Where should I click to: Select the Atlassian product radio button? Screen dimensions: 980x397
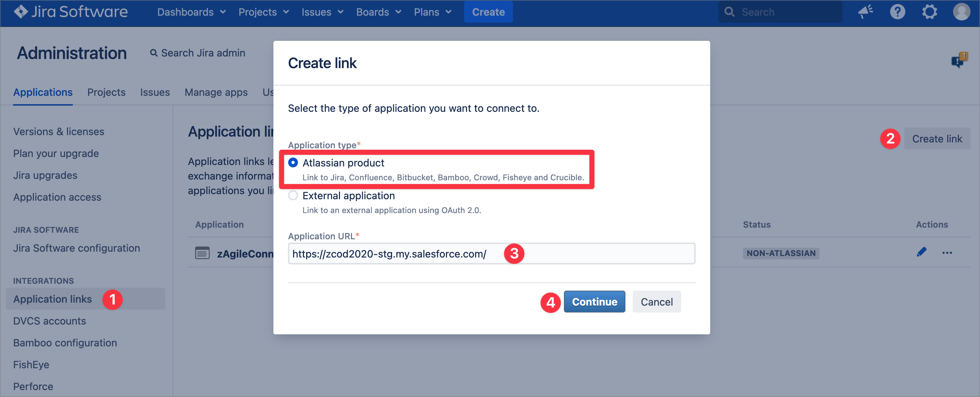click(x=293, y=162)
